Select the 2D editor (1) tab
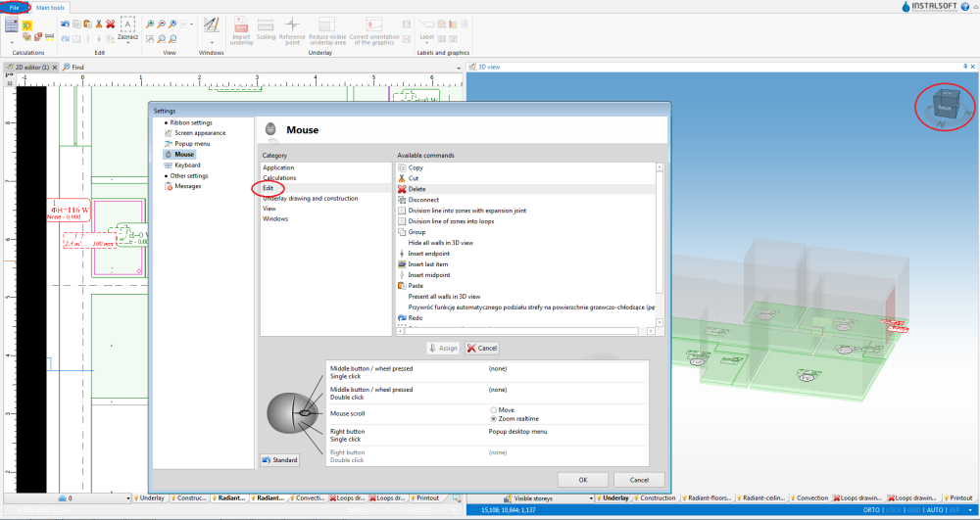Screen dimensions: 980x520 click(31, 67)
